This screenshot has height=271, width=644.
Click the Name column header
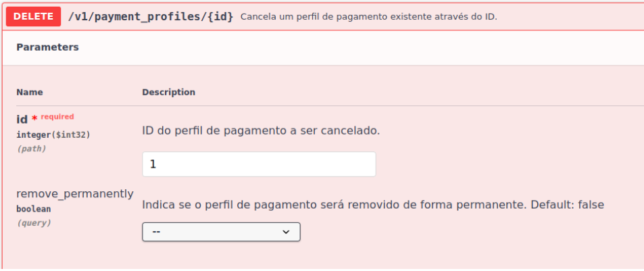tap(30, 92)
